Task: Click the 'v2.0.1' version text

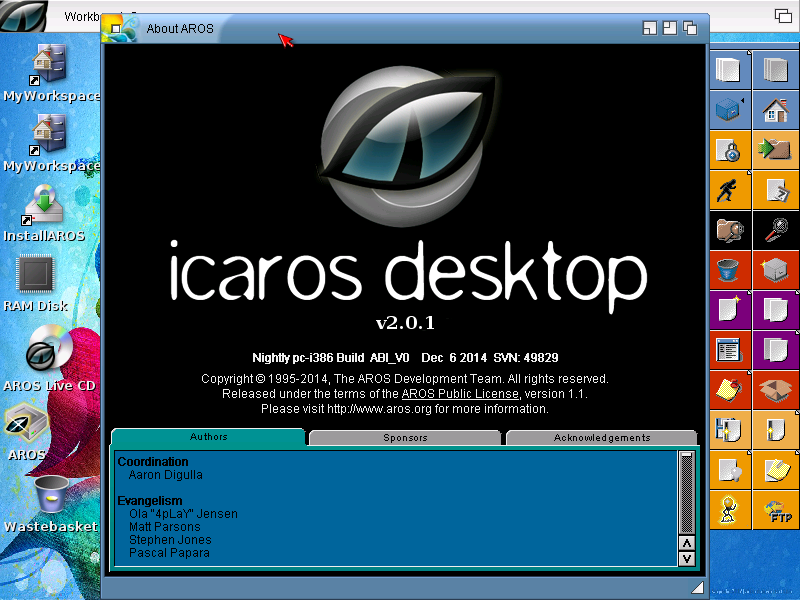Action: coord(405,322)
